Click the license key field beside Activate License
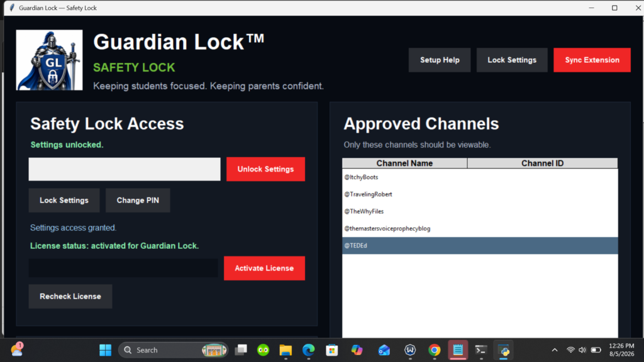This screenshot has height=362, width=644. point(123,268)
